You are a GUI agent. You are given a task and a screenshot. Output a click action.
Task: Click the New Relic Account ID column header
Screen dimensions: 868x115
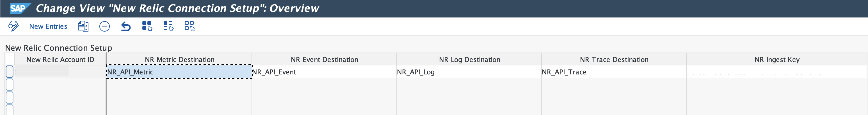[x=60, y=59]
